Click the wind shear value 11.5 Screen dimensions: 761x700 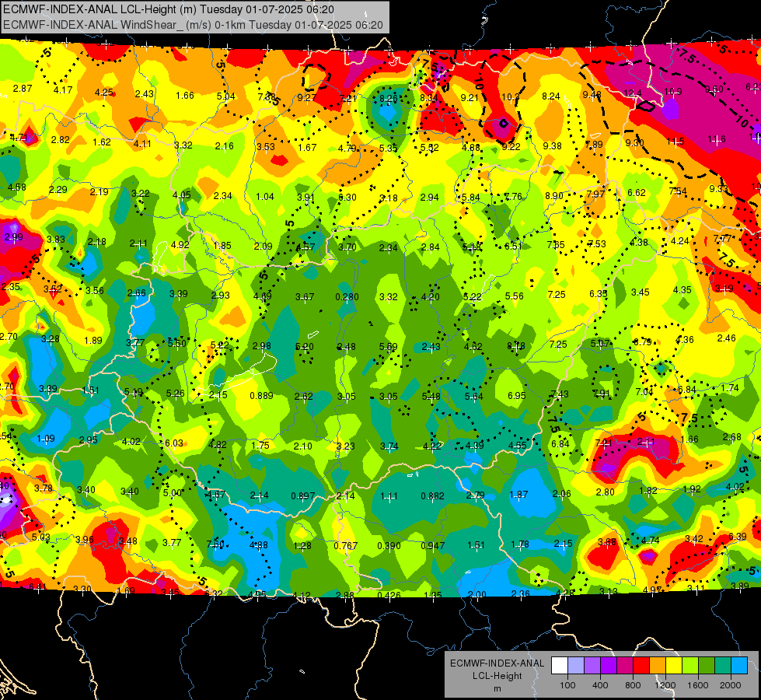point(675,142)
